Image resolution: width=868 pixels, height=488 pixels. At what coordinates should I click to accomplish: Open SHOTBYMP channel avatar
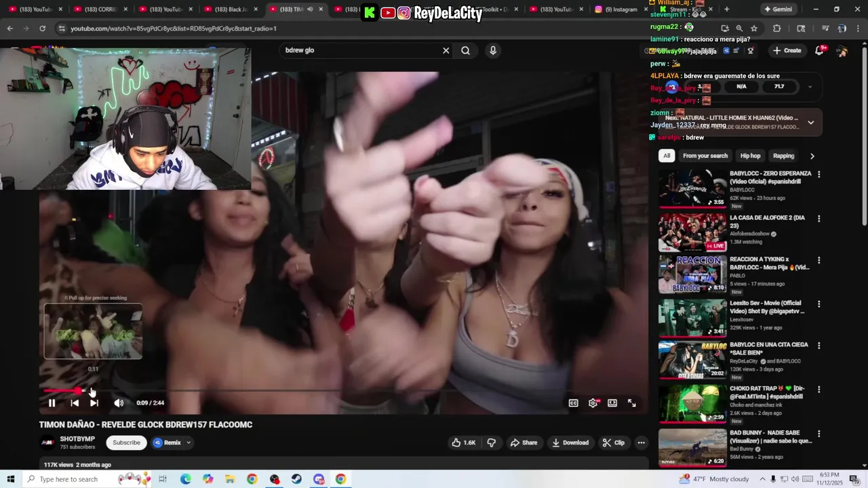coord(47,443)
